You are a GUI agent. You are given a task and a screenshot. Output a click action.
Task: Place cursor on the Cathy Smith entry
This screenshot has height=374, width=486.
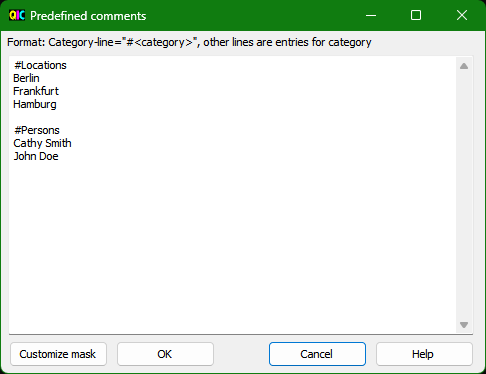point(42,143)
